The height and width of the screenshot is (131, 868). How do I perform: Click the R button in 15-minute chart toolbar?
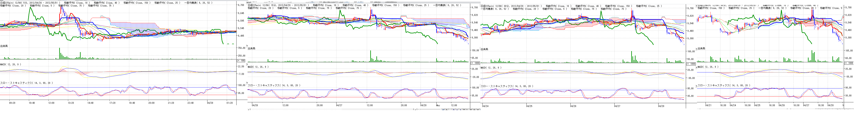point(471,110)
